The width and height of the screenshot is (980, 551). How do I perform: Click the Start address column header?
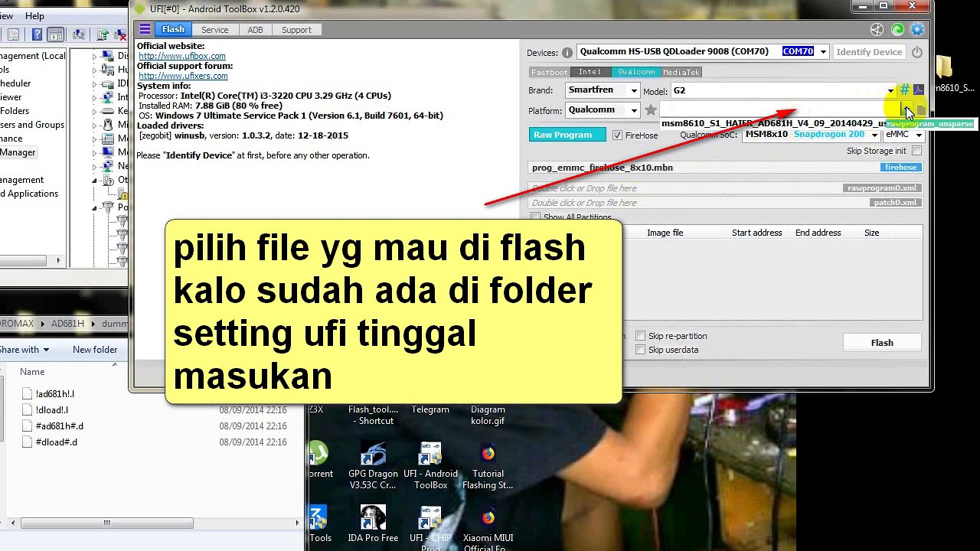click(x=756, y=233)
